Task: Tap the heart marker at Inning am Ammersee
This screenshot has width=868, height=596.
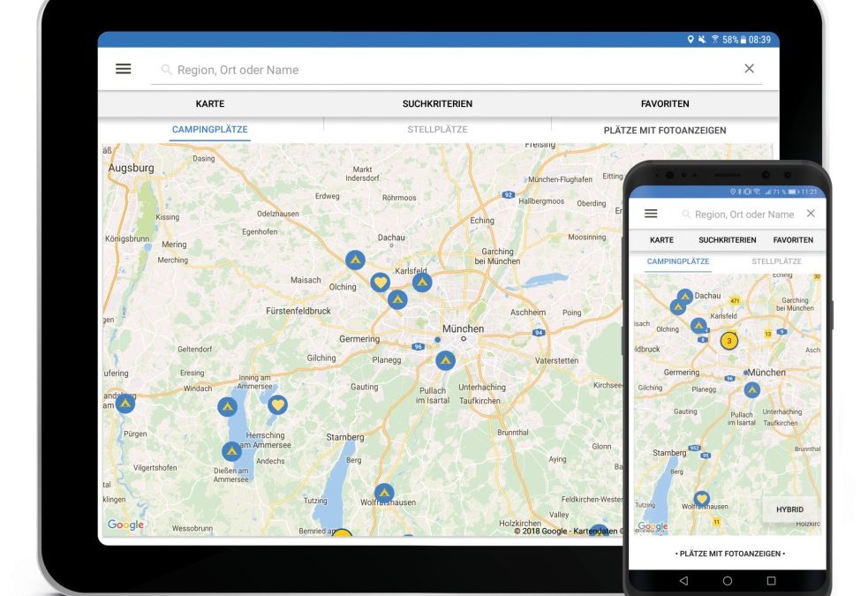Action: tap(278, 405)
